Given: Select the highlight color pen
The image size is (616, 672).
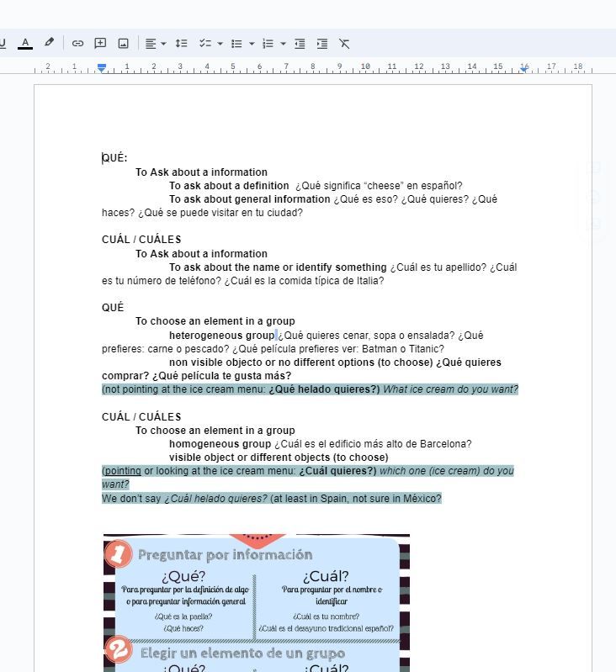Looking at the screenshot, I should [x=49, y=43].
